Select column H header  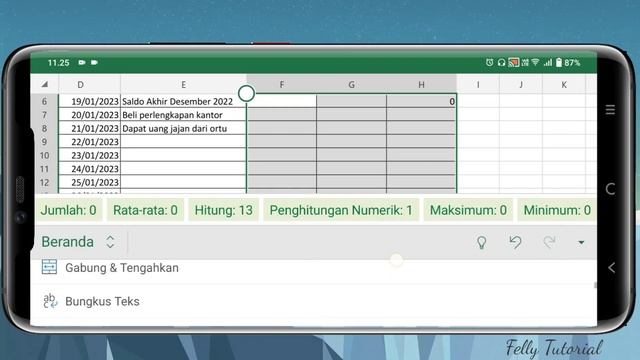coord(421,84)
